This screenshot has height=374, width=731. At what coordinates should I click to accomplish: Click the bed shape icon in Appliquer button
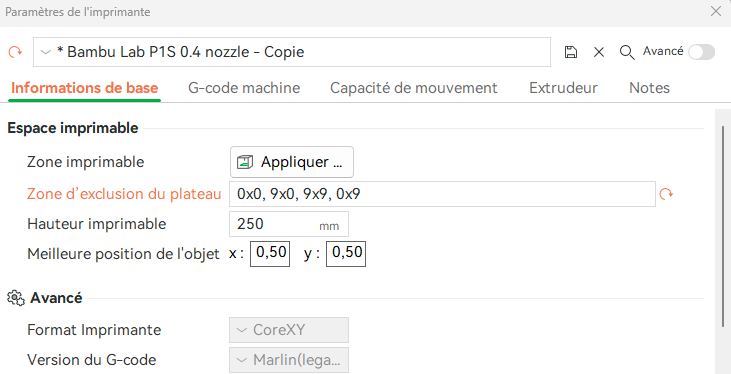[x=245, y=162]
